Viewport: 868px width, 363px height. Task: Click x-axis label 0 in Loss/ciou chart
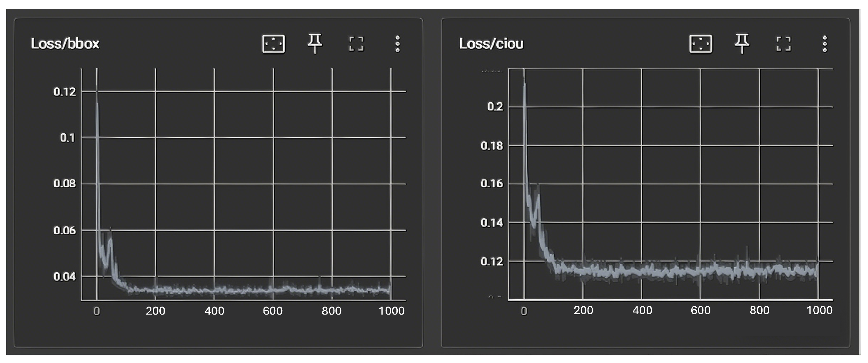[524, 311]
